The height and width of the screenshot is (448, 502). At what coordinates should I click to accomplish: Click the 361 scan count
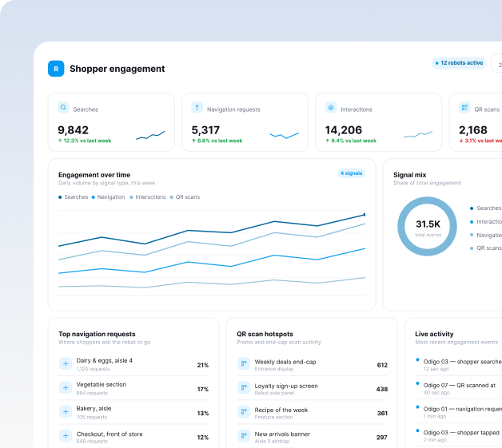382,414
